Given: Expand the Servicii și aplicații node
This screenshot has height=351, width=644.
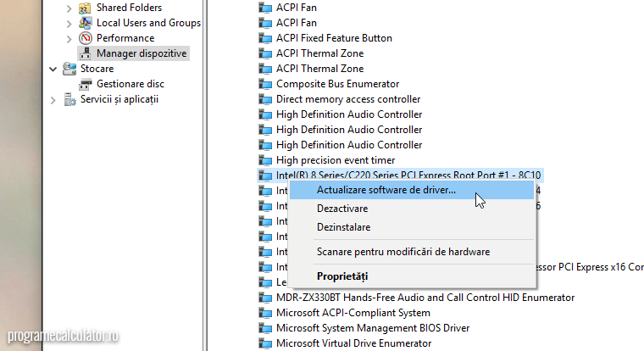Looking at the screenshot, I should point(53,99).
